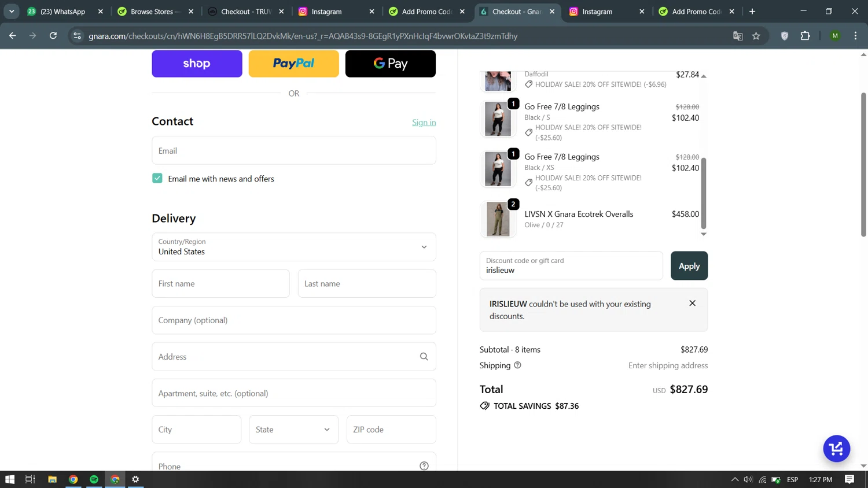Image resolution: width=868 pixels, height=488 pixels.
Task: View site information icon in address bar
Action: point(77,36)
